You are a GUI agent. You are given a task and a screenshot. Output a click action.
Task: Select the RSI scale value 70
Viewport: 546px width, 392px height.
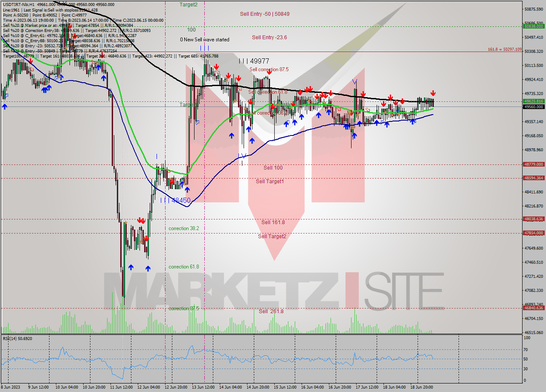pos(526,349)
